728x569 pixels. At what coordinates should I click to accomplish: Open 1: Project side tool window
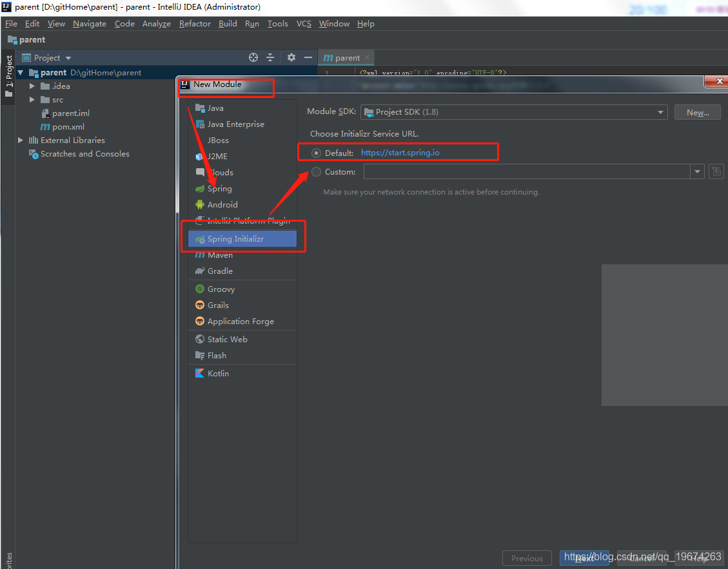tap(8, 76)
